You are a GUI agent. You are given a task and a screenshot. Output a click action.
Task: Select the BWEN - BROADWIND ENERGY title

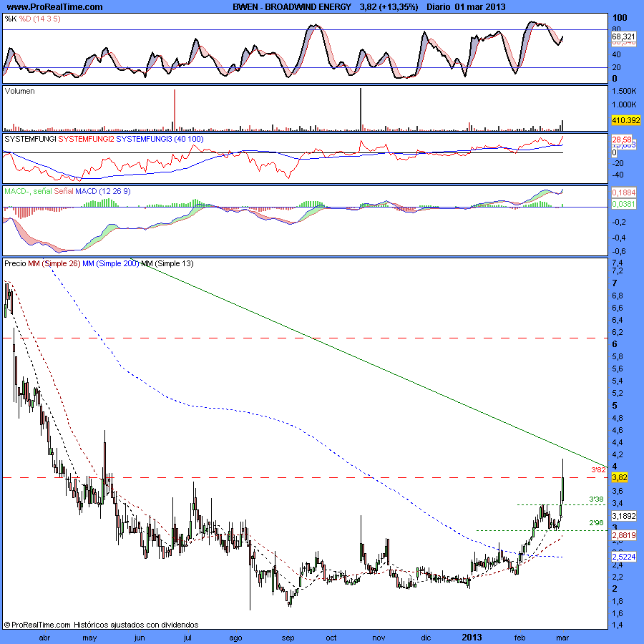pyautogui.click(x=292, y=6)
